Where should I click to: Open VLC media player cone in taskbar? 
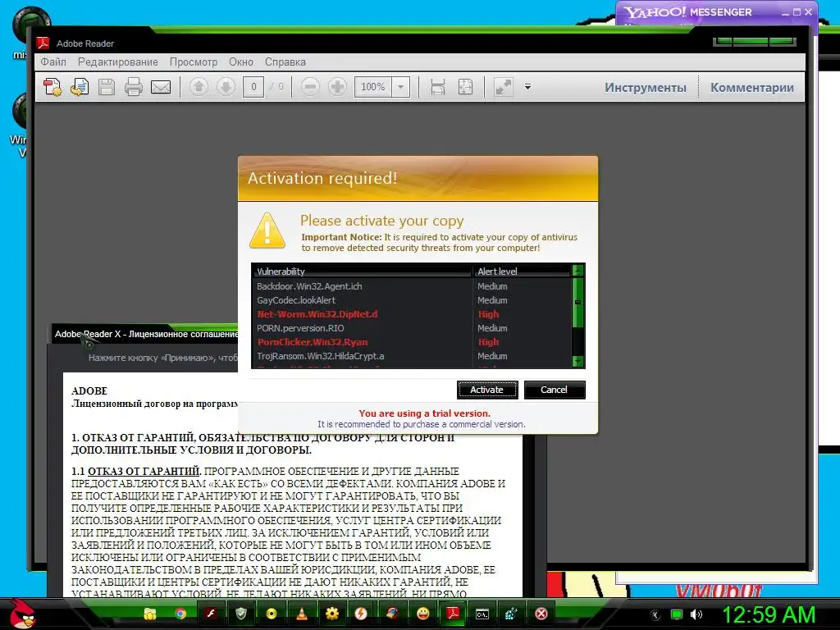(x=302, y=614)
